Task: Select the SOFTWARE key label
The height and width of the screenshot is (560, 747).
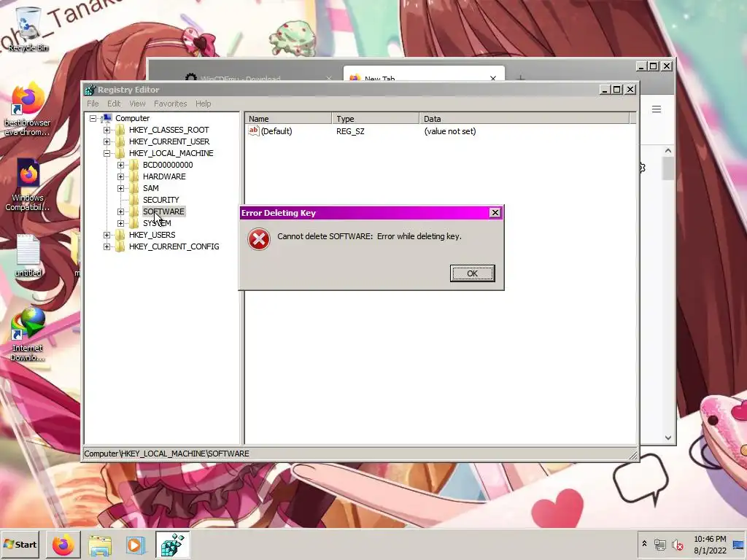Action: [163, 211]
